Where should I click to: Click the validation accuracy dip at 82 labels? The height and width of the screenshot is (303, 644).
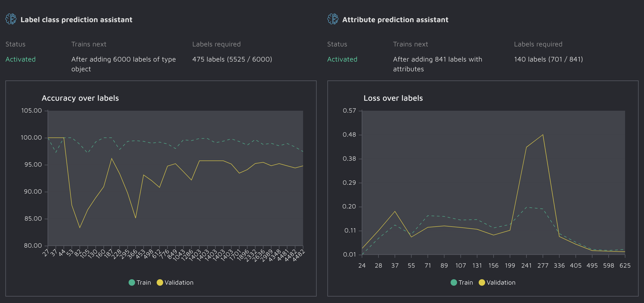click(x=80, y=228)
